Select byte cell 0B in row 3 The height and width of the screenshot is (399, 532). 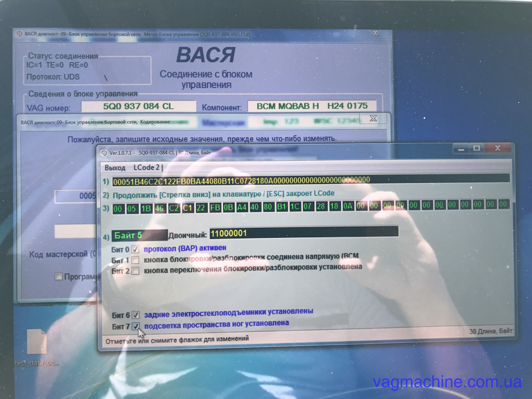point(228,207)
